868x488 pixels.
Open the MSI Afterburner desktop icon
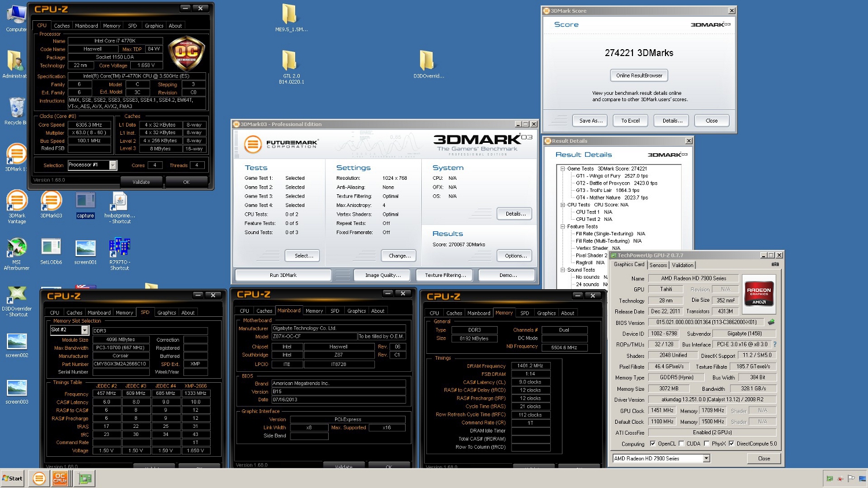point(16,254)
